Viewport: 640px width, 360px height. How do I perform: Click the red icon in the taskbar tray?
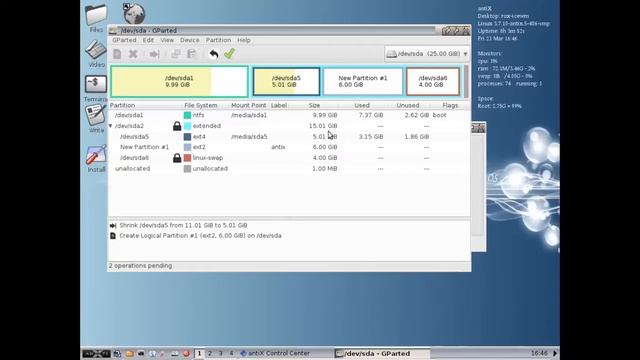coord(186,353)
